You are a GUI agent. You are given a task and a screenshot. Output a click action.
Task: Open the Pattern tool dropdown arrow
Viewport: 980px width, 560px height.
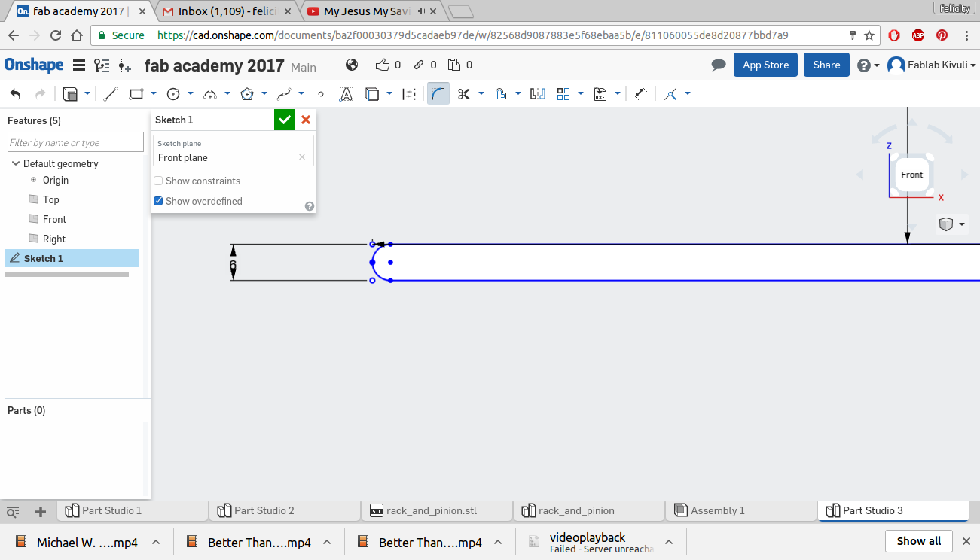[581, 94]
